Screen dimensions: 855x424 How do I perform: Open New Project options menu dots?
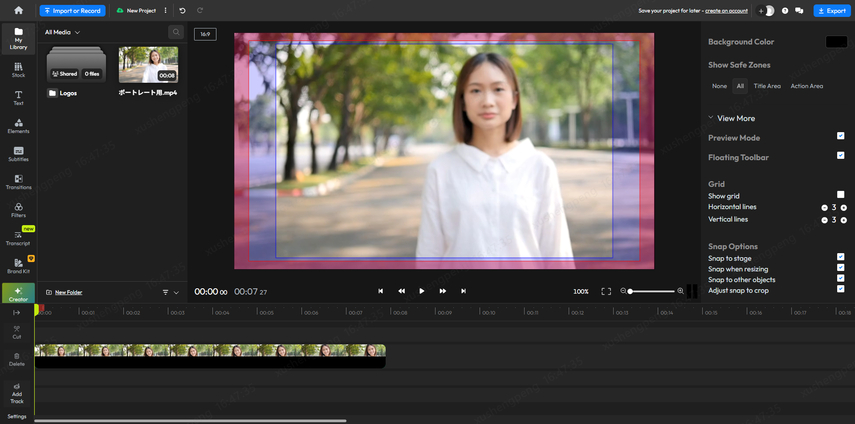click(165, 10)
